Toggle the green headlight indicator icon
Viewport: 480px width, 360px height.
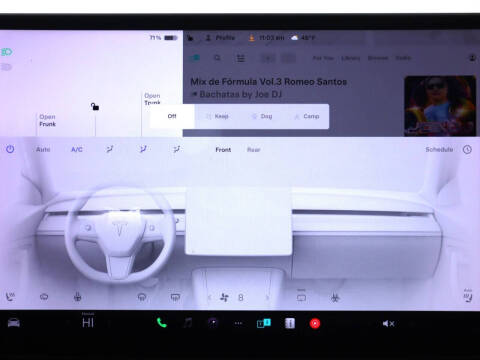(x=7, y=52)
